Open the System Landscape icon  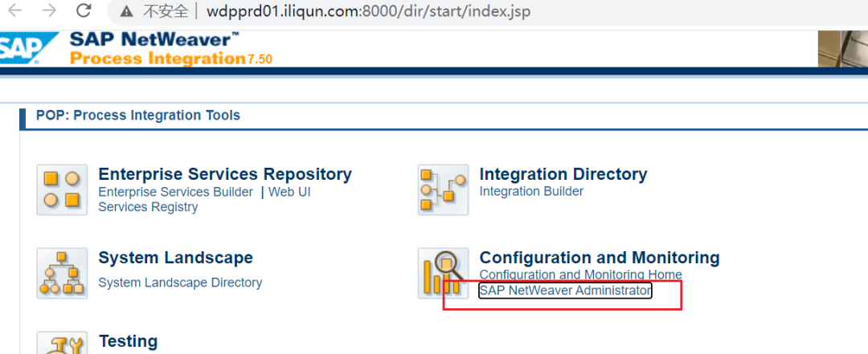pos(62,273)
